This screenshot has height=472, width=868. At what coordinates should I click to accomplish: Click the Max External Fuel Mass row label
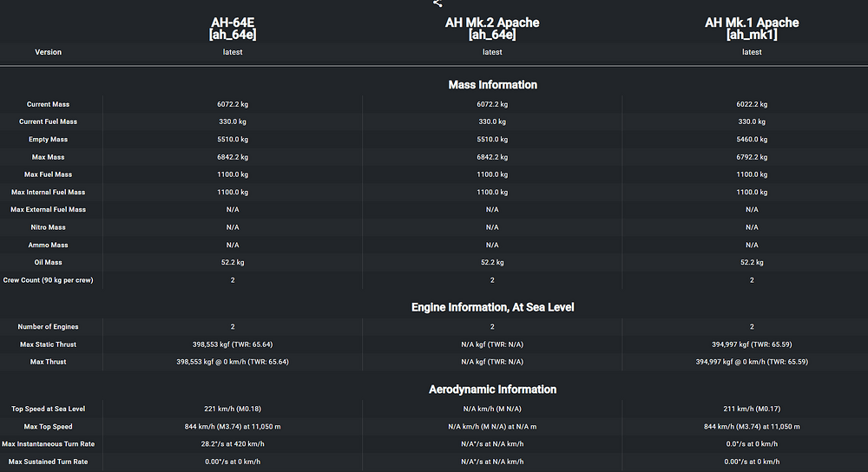(x=49, y=210)
